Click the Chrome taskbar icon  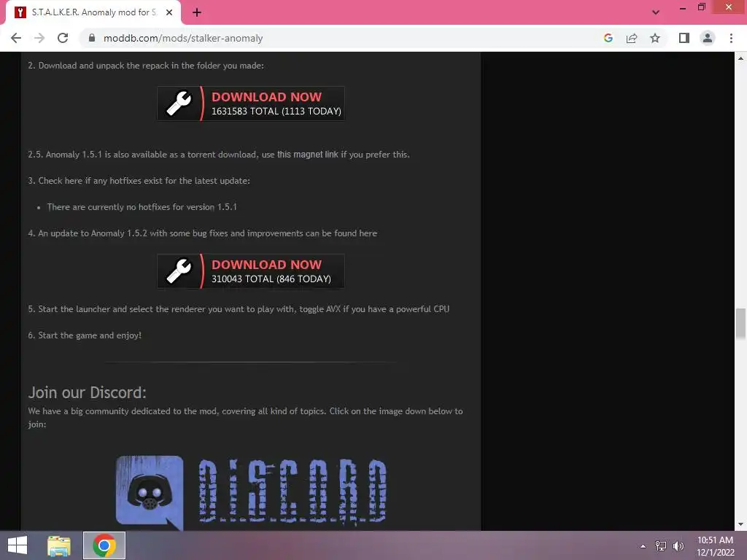pos(104,545)
